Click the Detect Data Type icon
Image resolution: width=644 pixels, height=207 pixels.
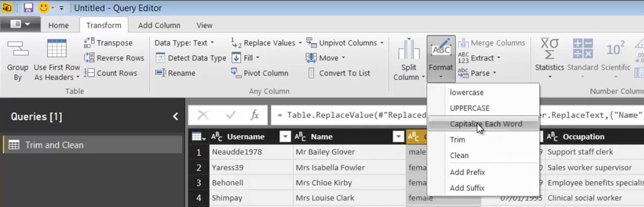pos(161,58)
